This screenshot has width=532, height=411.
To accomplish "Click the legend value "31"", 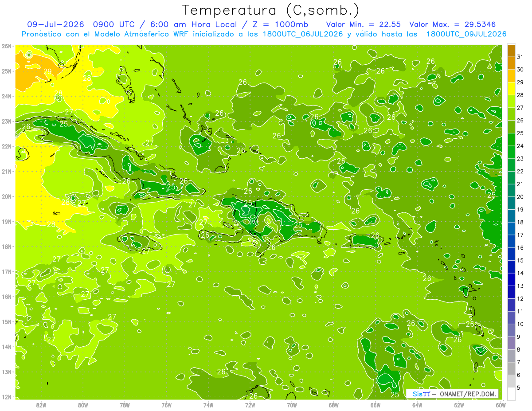I will (520, 57).
